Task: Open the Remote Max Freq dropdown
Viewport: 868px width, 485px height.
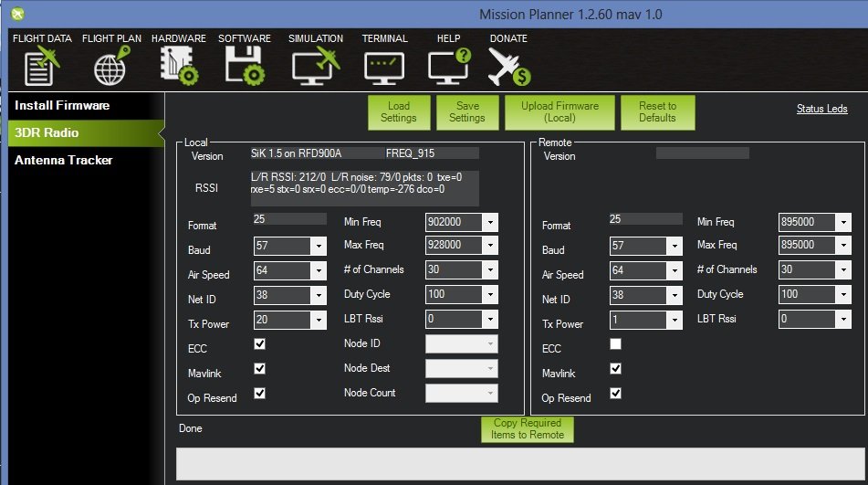Action: pos(815,245)
